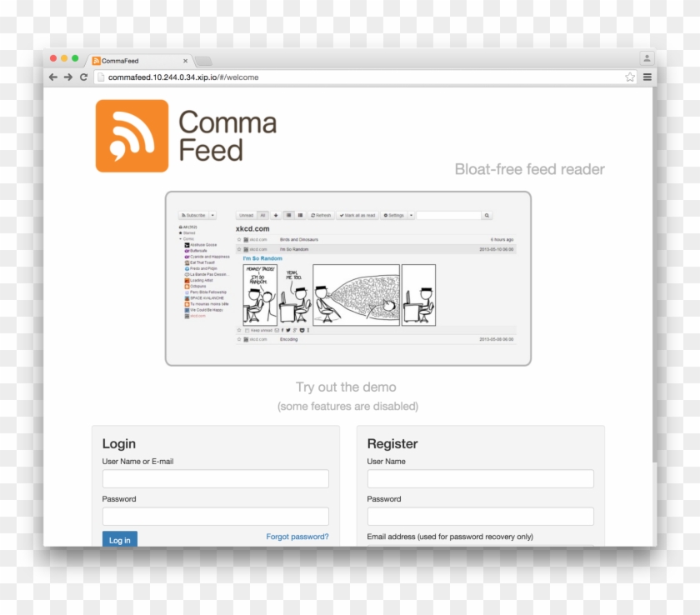Click the Register User Name input field

pyautogui.click(x=479, y=478)
